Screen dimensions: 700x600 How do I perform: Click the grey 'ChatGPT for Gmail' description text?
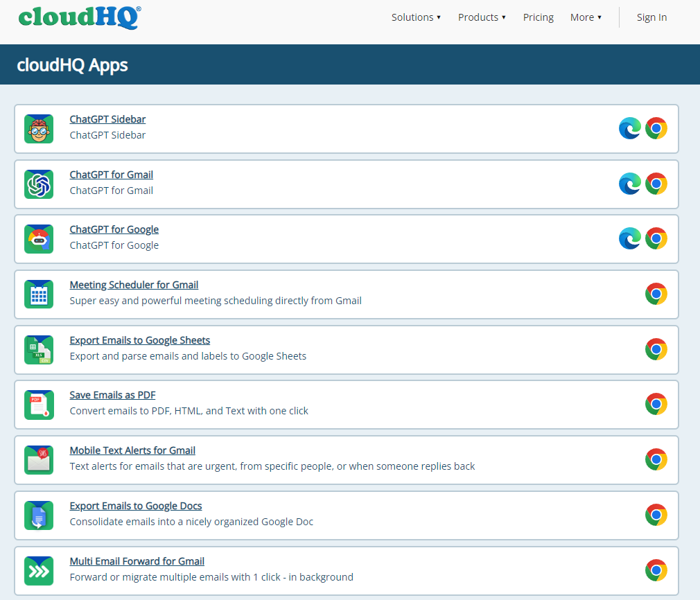click(111, 191)
